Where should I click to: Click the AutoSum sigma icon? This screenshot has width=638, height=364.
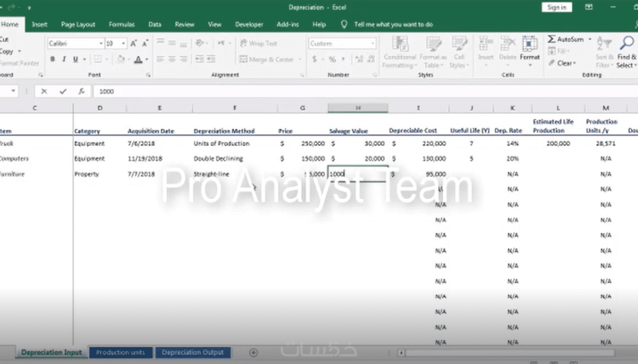point(551,39)
